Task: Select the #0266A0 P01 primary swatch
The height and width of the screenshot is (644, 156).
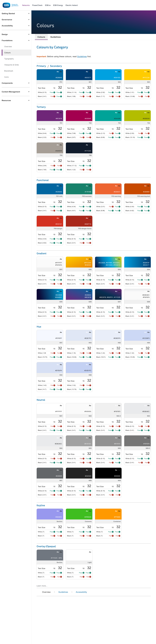Action: point(50,75)
